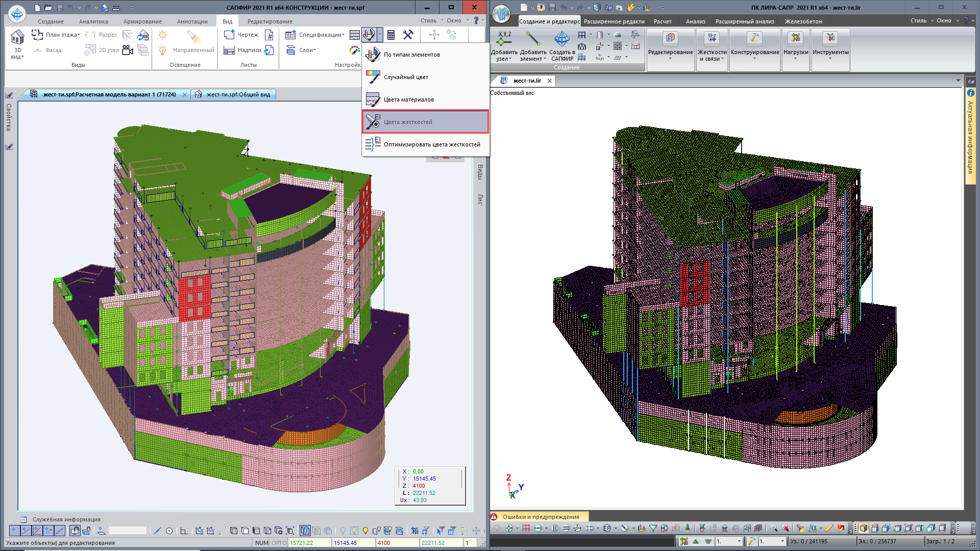
Task: Open the Ошибки и предупреждения panel
Action: pyautogui.click(x=540, y=517)
